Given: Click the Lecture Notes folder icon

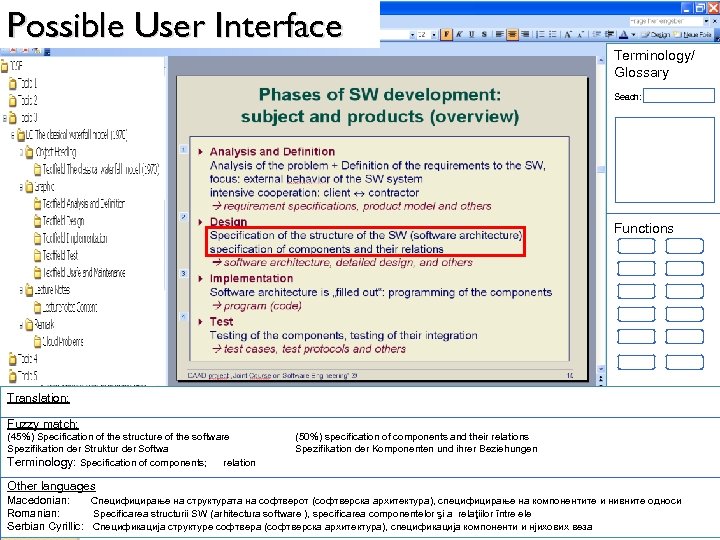Looking at the screenshot, I should tap(29, 291).
